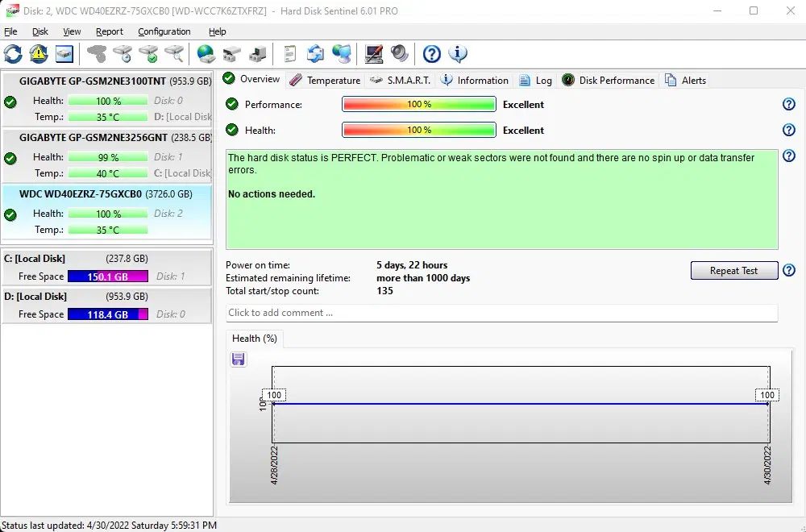The image size is (806, 532).
Task: Open the Help menu
Action: coord(218,31)
